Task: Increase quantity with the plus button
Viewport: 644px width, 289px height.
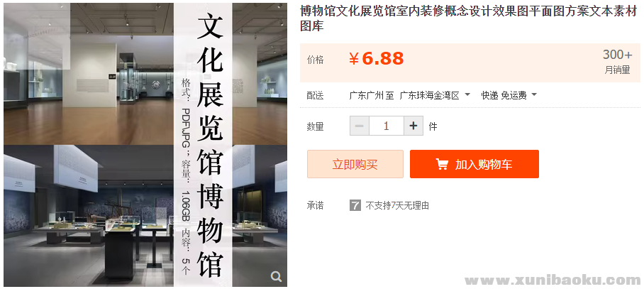Action: 413,126
